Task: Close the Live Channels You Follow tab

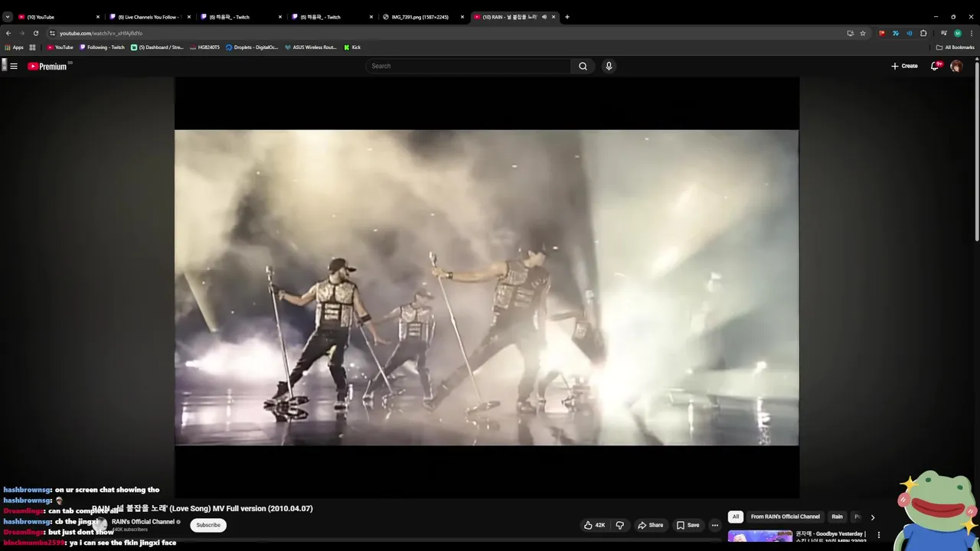Action: 189,17
